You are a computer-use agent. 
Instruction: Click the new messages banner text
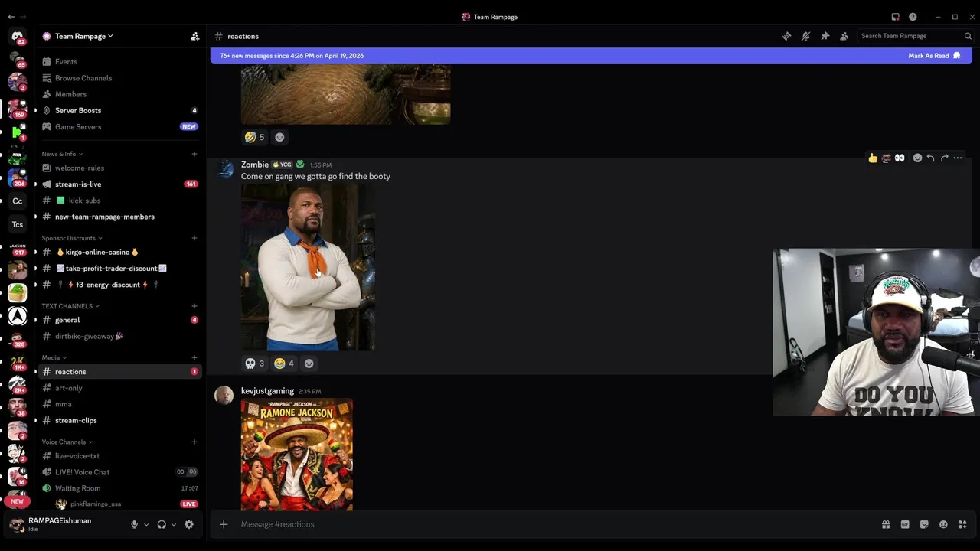tap(292, 56)
